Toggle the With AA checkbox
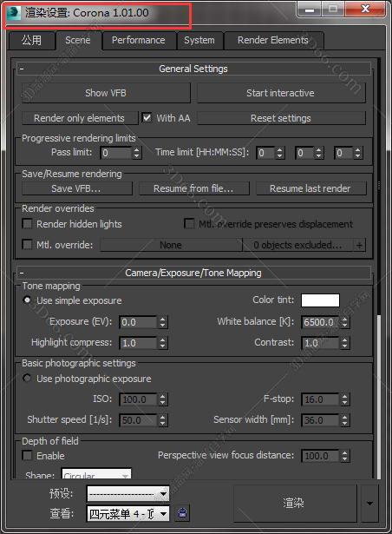The width and height of the screenshot is (392, 534). point(147,118)
